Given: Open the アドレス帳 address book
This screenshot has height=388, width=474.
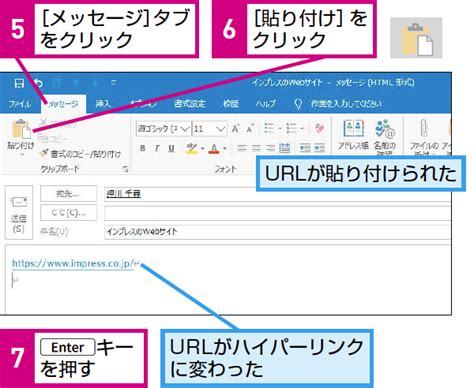Looking at the screenshot, I should [x=353, y=136].
